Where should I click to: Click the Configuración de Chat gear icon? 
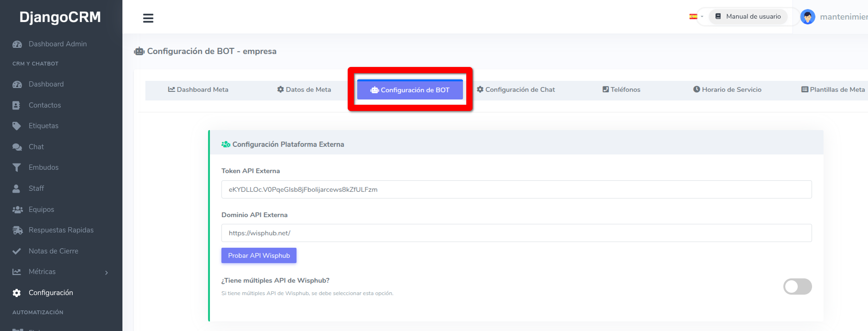(480, 89)
